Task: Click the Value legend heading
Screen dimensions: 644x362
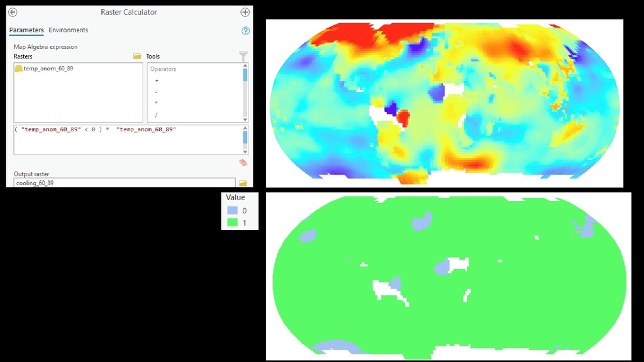Action: (235, 197)
